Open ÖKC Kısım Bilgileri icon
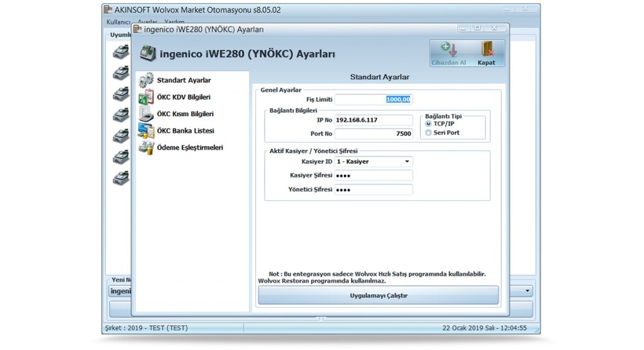 [x=146, y=114]
